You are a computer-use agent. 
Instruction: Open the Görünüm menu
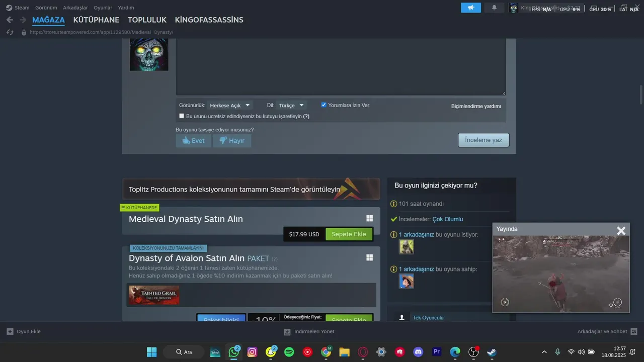(46, 8)
